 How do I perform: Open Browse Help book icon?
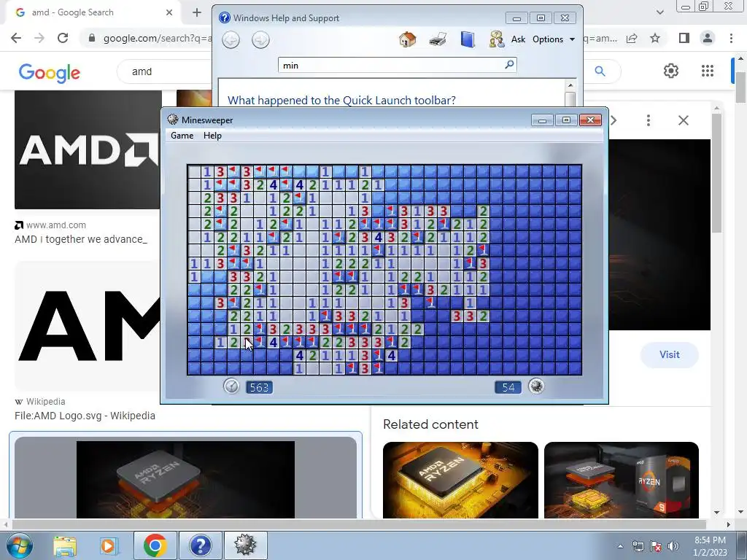point(468,39)
